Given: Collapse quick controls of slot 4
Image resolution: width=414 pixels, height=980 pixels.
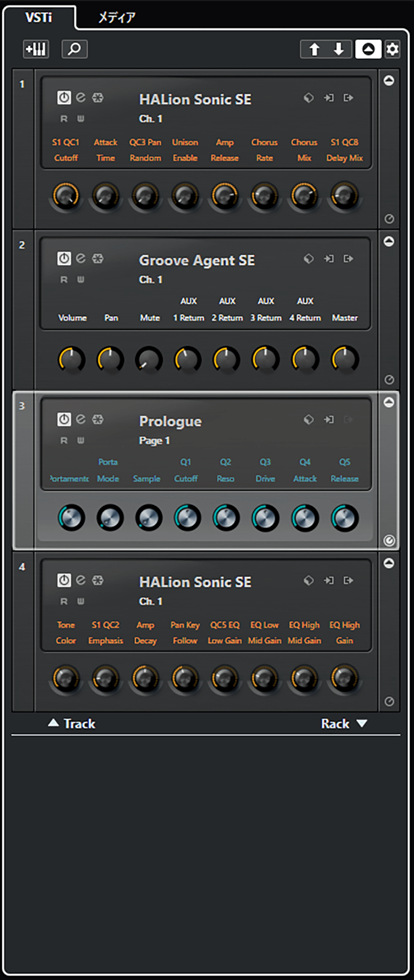Looking at the screenshot, I should 389,563.
